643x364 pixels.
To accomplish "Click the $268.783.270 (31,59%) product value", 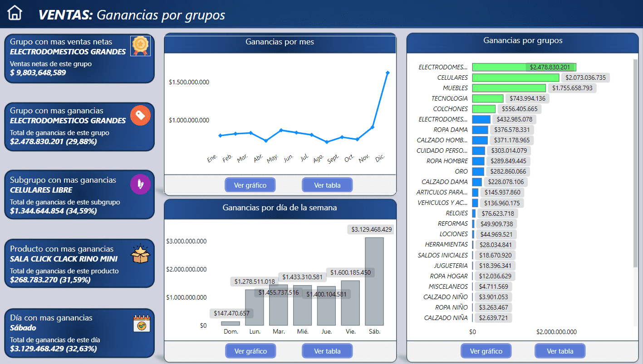I will [50, 280].
